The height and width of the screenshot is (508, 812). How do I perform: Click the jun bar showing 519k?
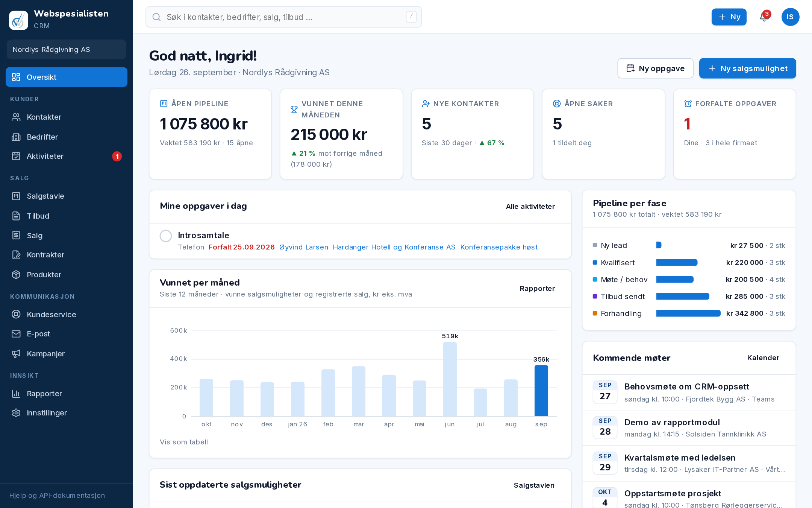pyautogui.click(x=450, y=379)
